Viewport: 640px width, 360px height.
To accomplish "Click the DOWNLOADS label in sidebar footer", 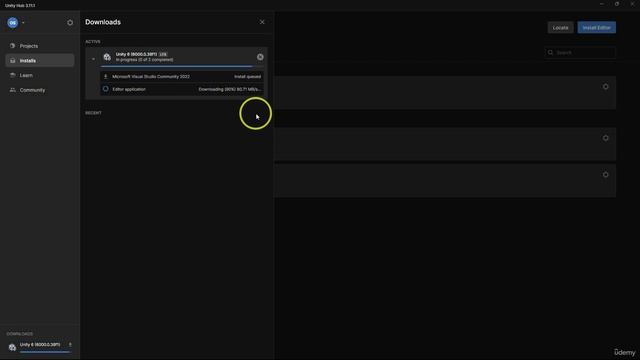I will pos(20,334).
